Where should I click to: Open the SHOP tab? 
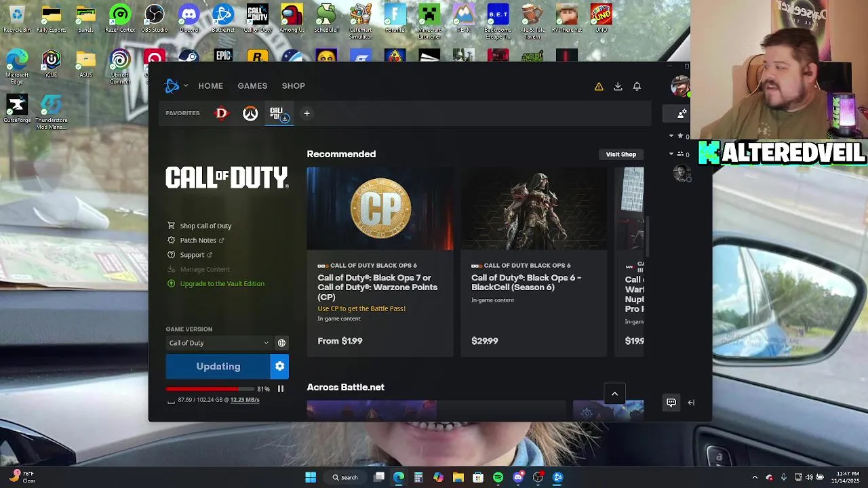click(294, 86)
